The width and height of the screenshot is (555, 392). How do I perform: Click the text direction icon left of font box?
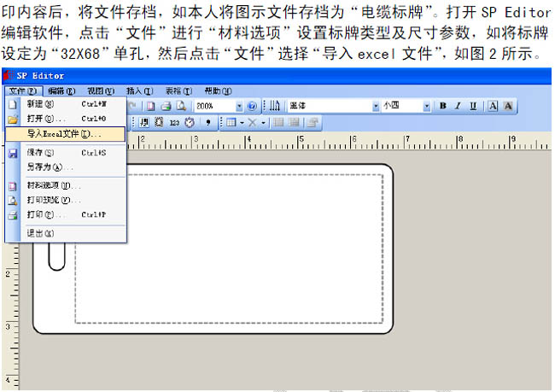(274, 106)
